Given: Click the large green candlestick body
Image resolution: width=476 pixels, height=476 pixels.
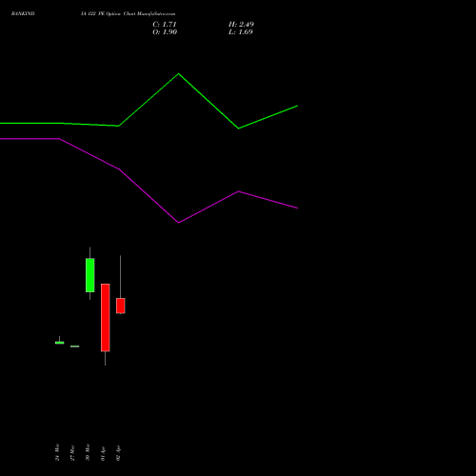Looking at the screenshot, I should click(x=90, y=275).
